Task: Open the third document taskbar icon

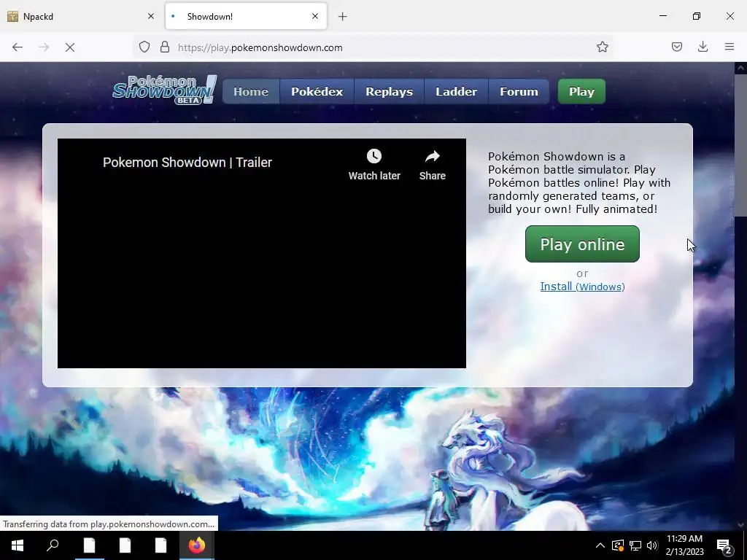Action: click(x=161, y=545)
